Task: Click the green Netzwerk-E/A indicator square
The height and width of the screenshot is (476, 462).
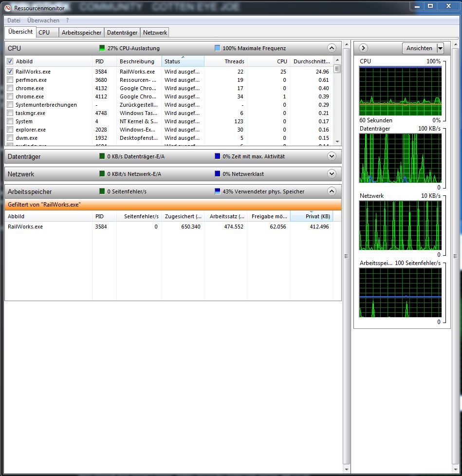Action: (x=102, y=173)
